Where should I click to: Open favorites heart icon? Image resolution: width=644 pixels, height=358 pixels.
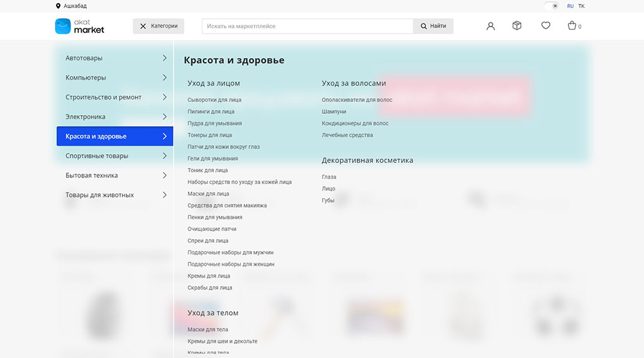[x=545, y=26]
